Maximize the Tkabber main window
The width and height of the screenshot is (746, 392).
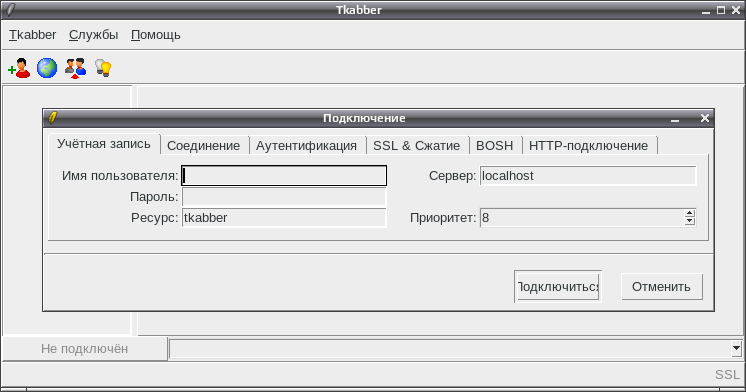pyautogui.click(x=721, y=10)
